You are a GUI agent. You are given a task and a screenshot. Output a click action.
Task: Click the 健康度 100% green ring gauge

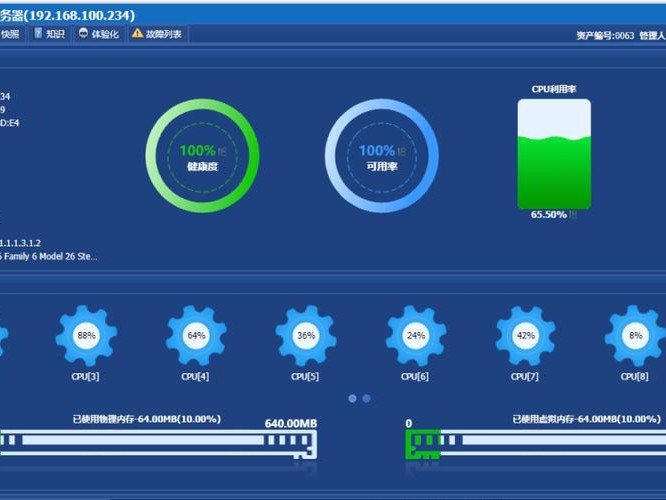[x=203, y=155]
